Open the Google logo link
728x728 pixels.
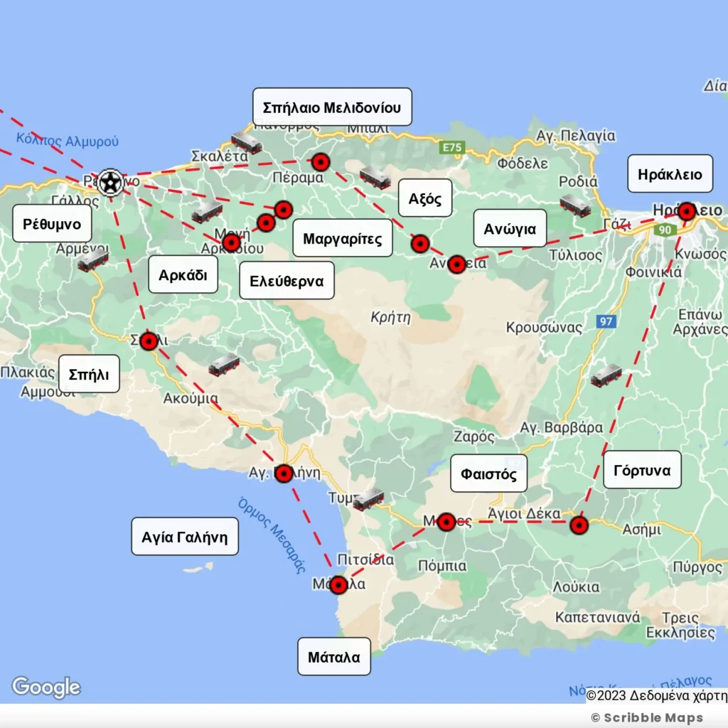click(46, 687)
